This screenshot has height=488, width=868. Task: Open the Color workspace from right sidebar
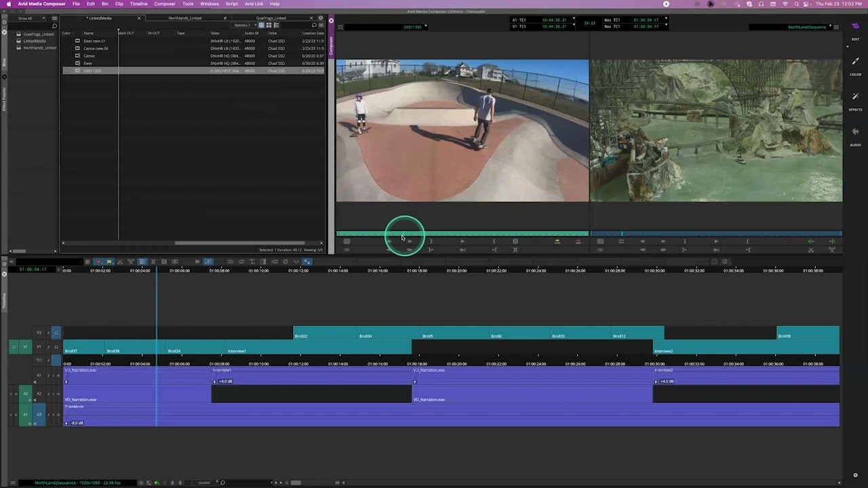(855, 66)
